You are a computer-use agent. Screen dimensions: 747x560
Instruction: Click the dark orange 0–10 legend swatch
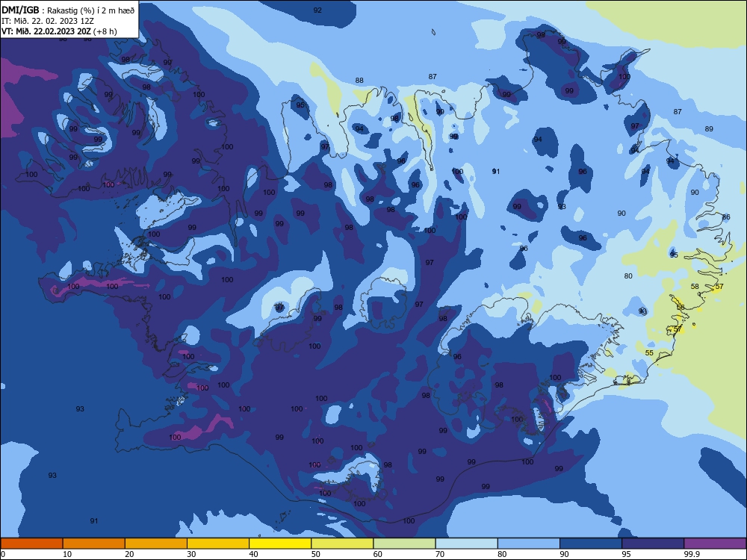pyautogui.click(x=31, y=544)
